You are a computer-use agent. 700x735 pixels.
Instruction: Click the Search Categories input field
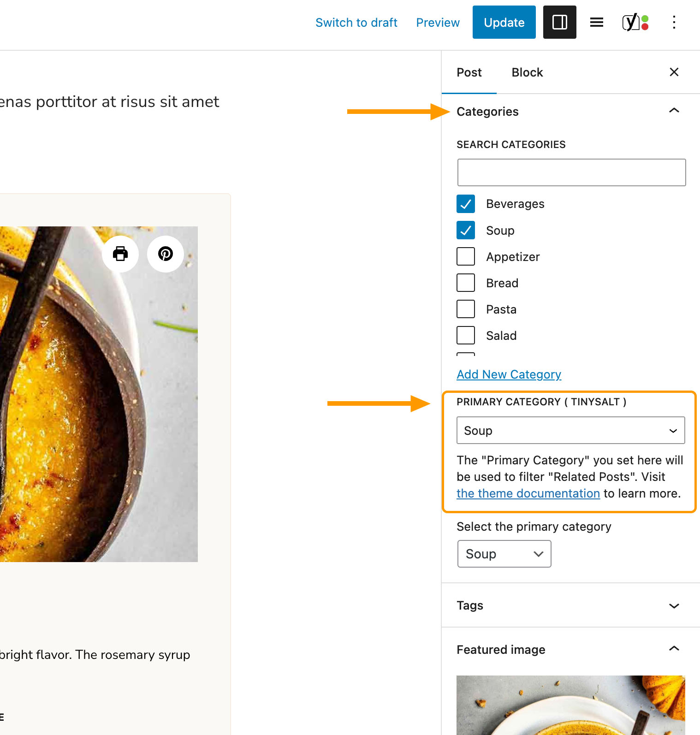point(571,172)
